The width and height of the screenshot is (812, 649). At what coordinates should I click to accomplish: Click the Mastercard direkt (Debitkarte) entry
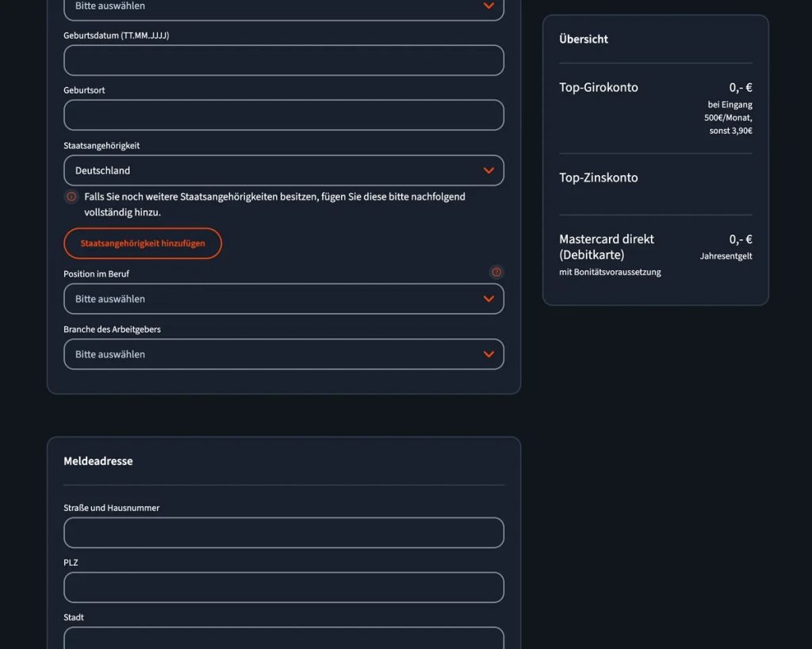pyautogui.click(x=607, y=247)
